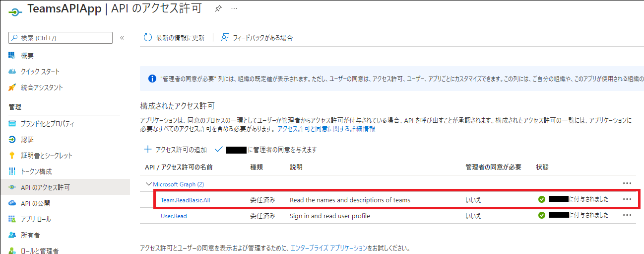
Task: Open the more options ellipsis beside the title
Action: click(x=235, y=9)
